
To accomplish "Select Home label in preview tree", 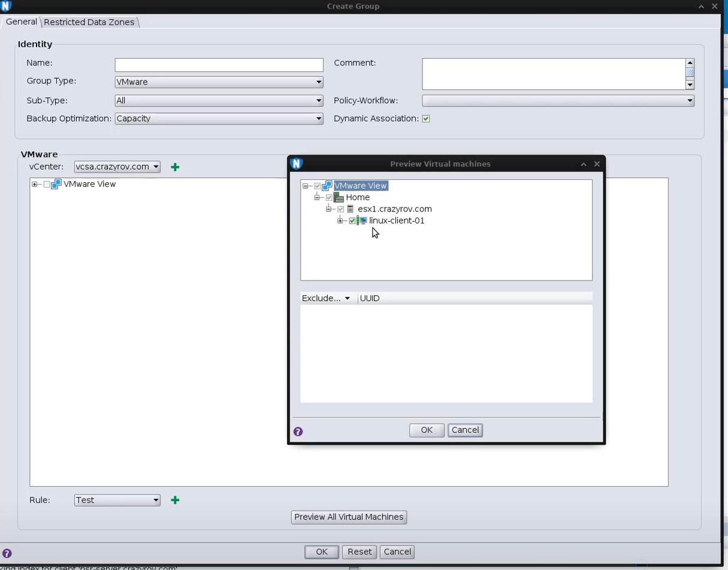I will [358, 197].
